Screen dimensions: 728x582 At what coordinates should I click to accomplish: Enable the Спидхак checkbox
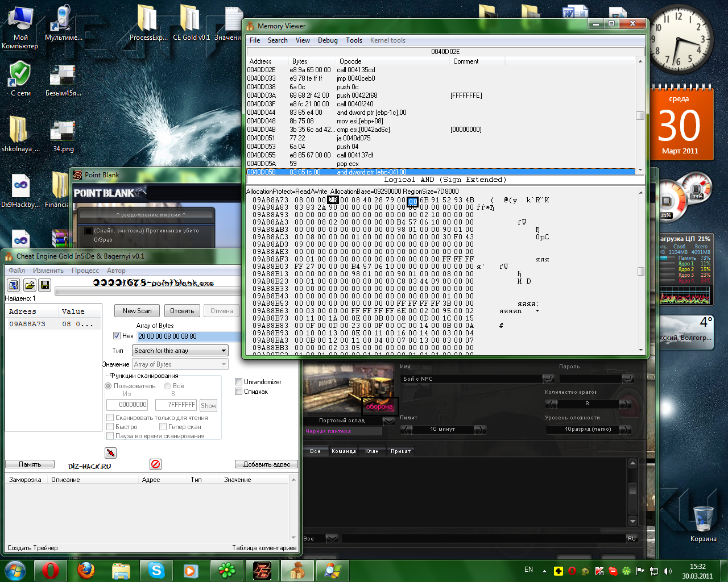pyautogui.click(x=239, y=391)
